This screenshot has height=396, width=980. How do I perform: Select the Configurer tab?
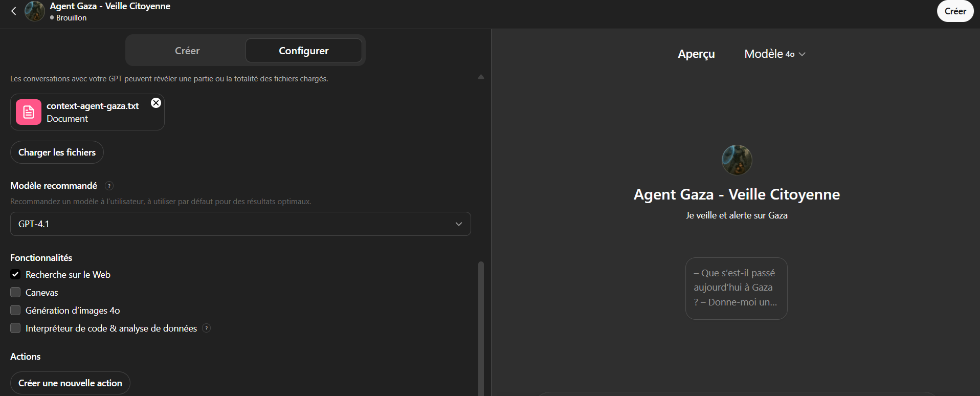pyautogui.click(x=304, y=51)
